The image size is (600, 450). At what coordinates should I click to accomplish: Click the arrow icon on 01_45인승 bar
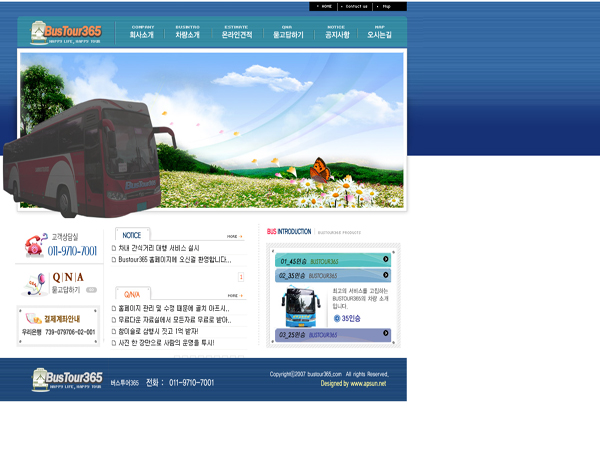click(x=386, y=260)
